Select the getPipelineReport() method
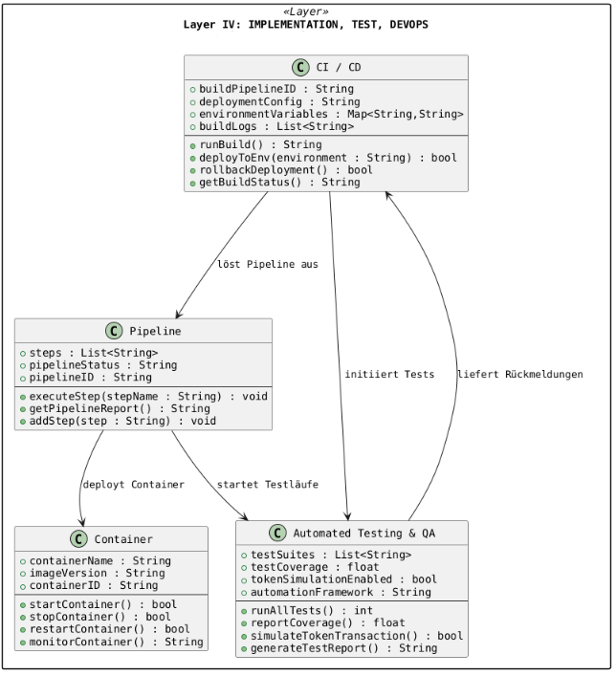 point(113,408)
